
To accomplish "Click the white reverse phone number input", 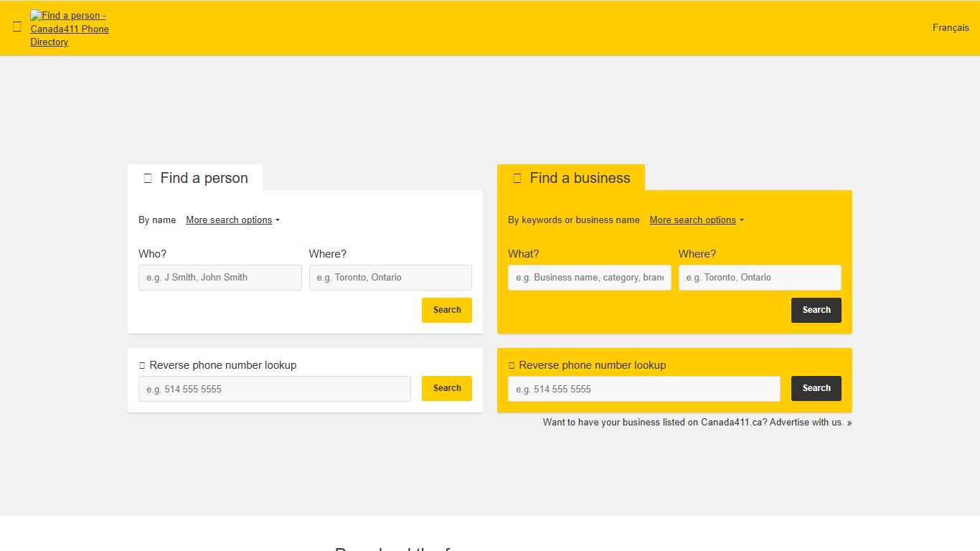I will point(274,389).
